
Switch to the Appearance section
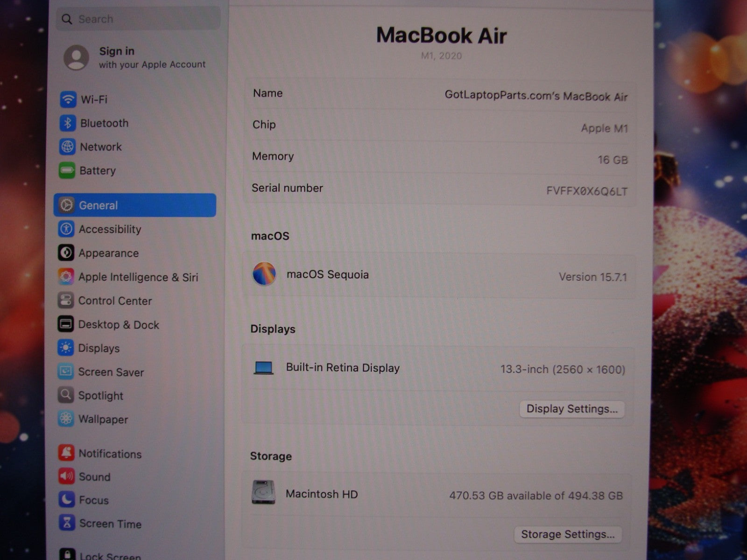(108, 253)
